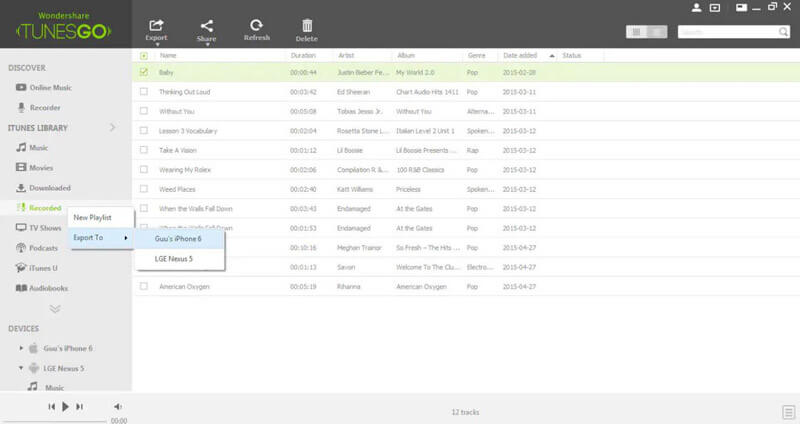
Task: Select My World 2.0 album cell
Action: [x=415, y=72]
